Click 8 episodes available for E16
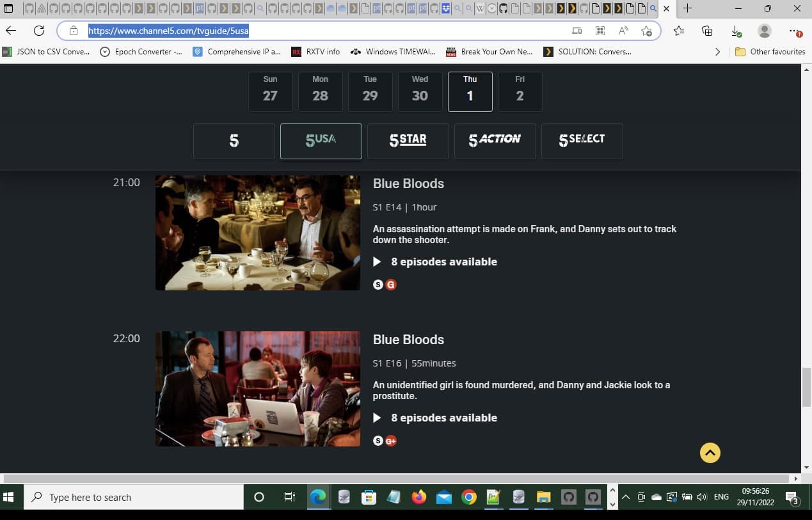This screenshot has height=520, width=812. click(x=444, y=418)
